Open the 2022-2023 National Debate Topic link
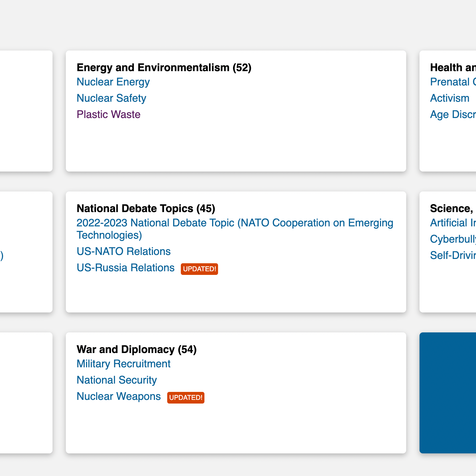476x476 pixels. (235, 223)
